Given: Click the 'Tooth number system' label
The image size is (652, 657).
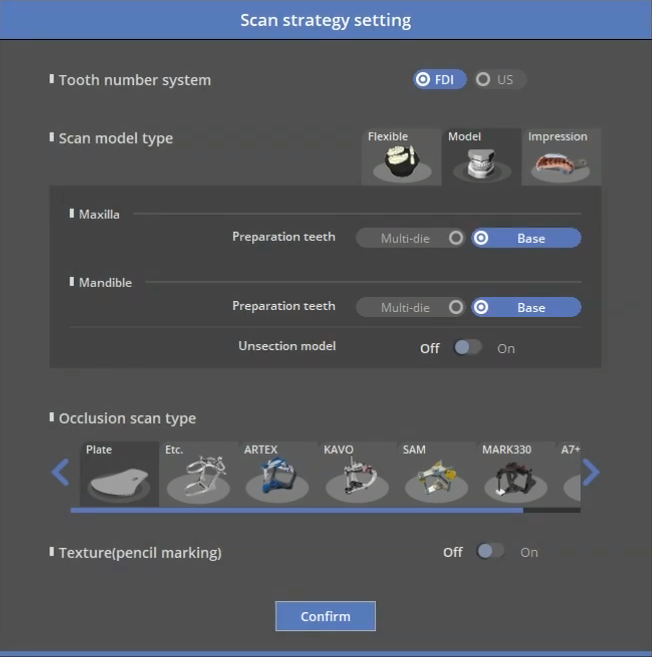Looking at the screenshot, I should click(135, 80).
